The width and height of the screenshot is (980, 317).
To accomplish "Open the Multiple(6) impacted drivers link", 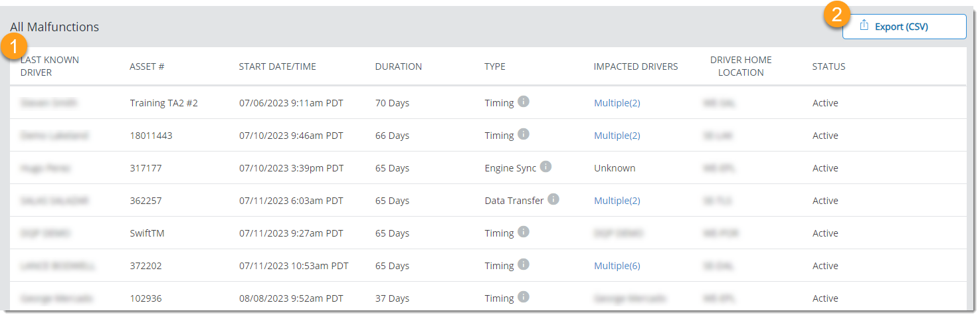I will click(617, 266).
